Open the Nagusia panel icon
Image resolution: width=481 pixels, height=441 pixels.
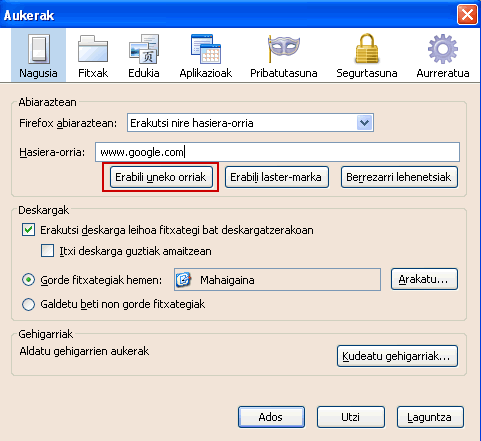coord(38,49)
